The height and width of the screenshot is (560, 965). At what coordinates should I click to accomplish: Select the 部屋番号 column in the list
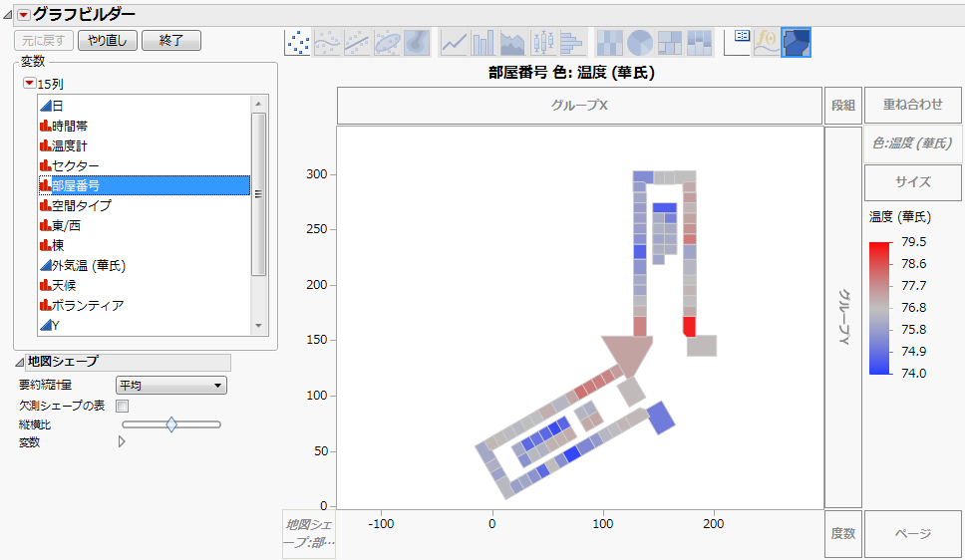[x=144, y=186]
